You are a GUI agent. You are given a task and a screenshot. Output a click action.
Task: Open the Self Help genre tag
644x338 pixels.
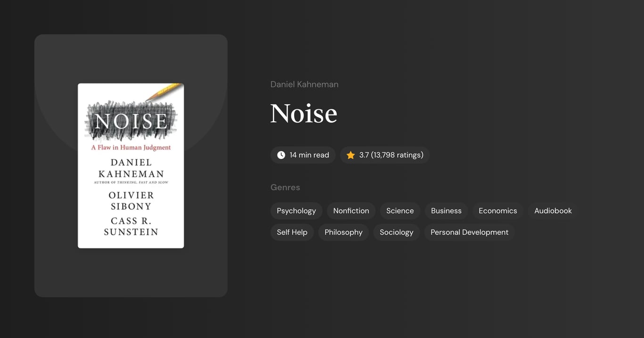click(x=292, y=232)
